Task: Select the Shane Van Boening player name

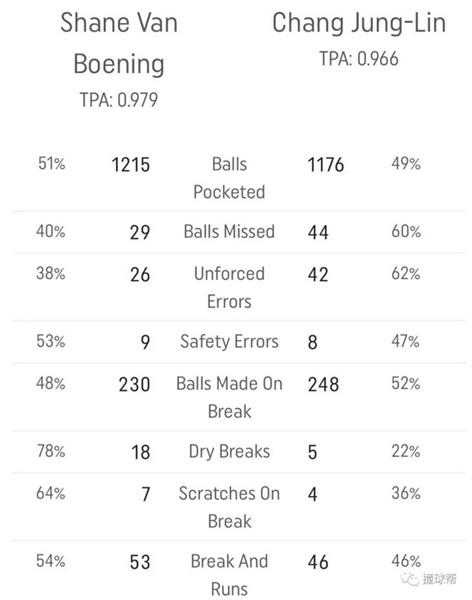Action: coord(119,43)
